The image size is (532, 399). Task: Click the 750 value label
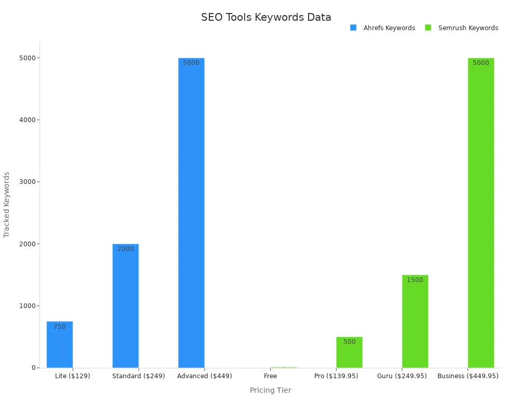60,327
